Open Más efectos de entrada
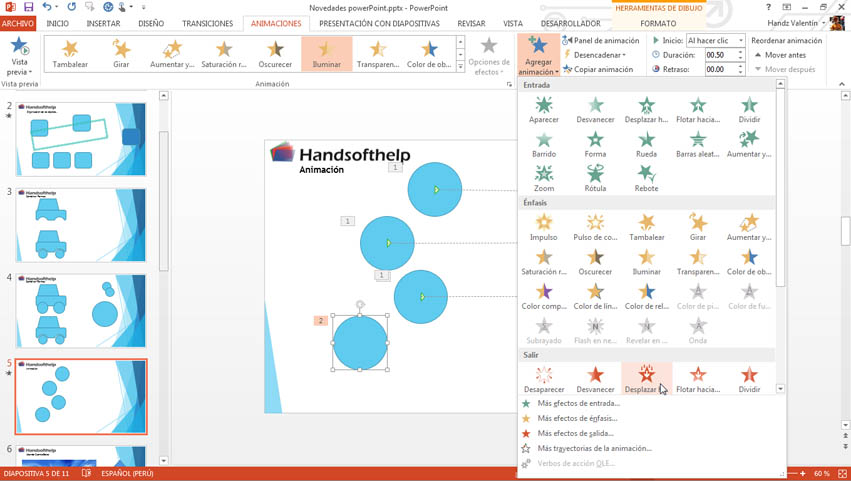Screen dimensions: 851x481 578,404
